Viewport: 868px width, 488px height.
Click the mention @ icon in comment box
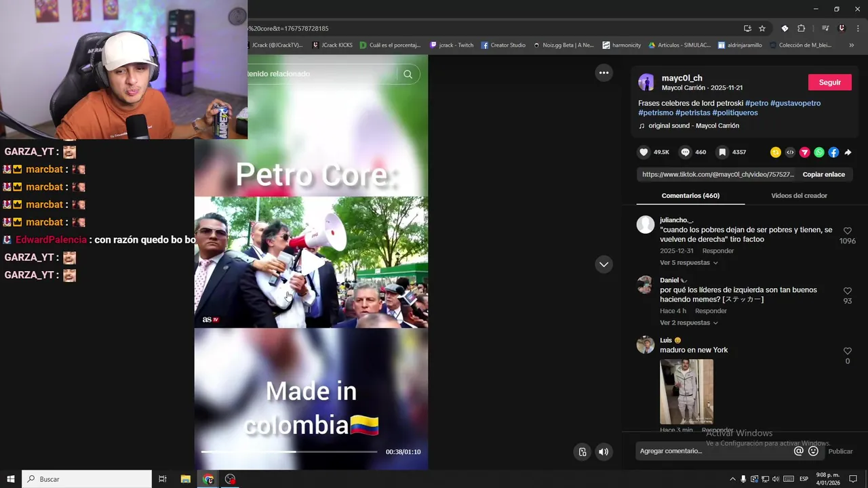click(x=798, y=451)
